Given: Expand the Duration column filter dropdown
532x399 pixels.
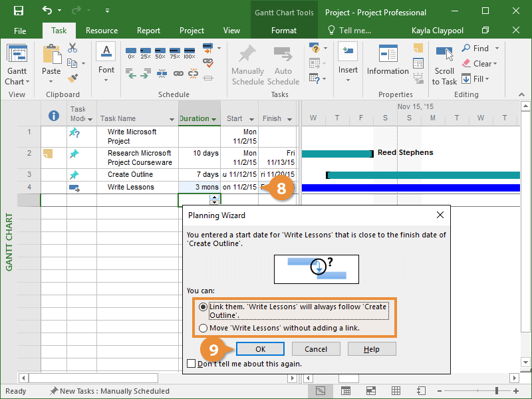Looking at the screenshot, I should tap(213, 120).
